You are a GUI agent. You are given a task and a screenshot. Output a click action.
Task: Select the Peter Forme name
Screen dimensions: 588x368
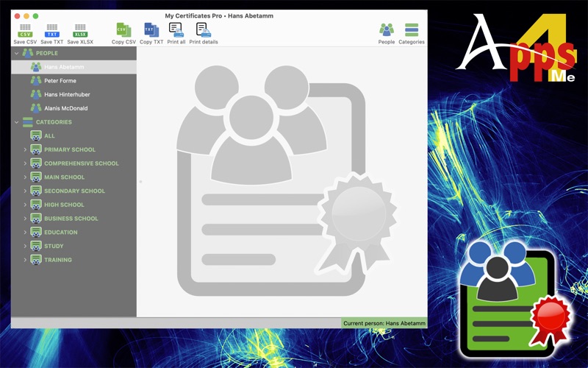[x=60, y=81]
